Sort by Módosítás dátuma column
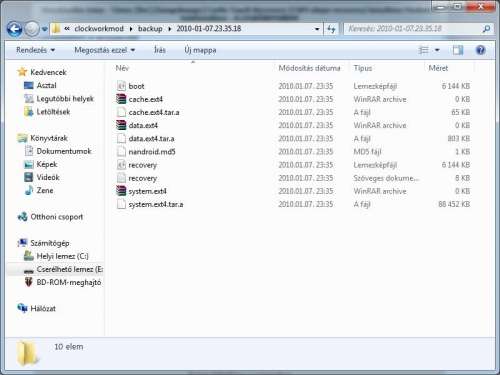Screen dimensions: 500x375 click(x=310, y=68)
